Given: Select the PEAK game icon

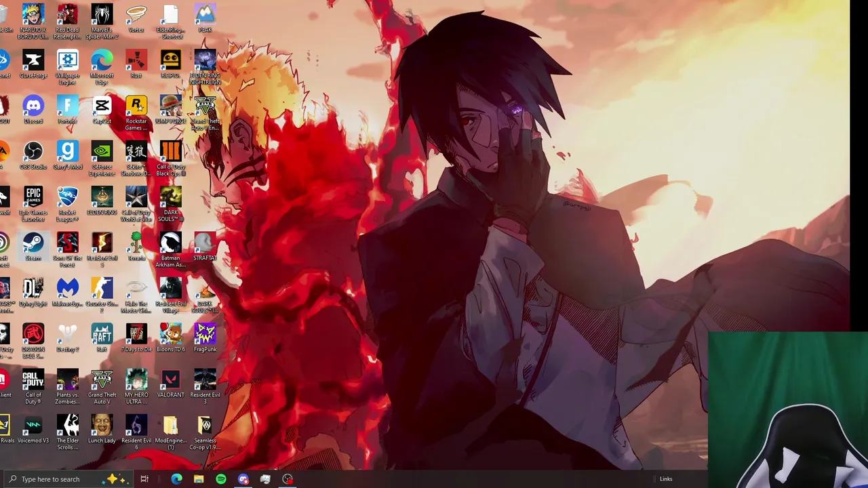Looking at the screenshot, I should tap(205, 18).
